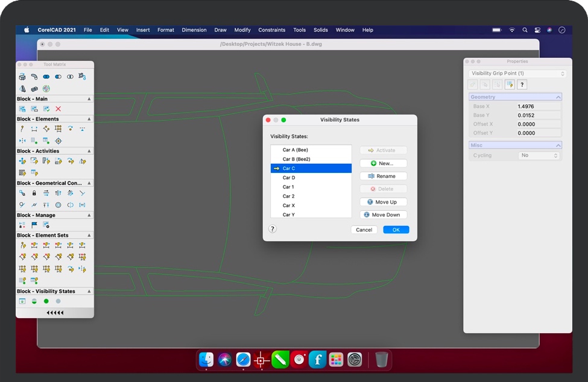Click the red X icon in Block - Main

click(58, 109)
